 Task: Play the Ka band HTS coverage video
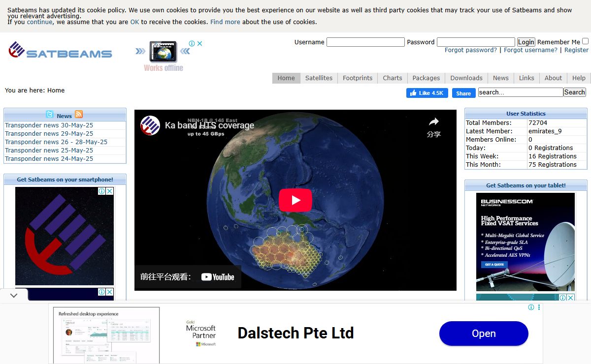[x=295, y=200]
